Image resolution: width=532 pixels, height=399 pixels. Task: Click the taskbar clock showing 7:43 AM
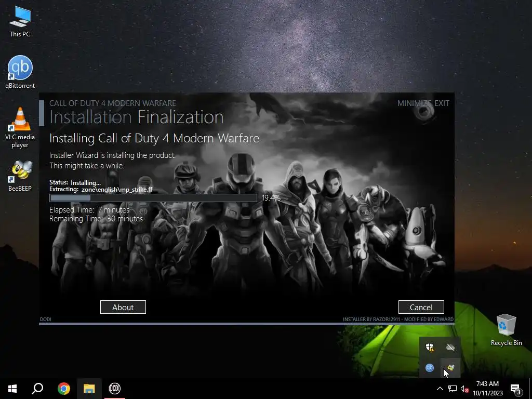(x=487, y=389)
